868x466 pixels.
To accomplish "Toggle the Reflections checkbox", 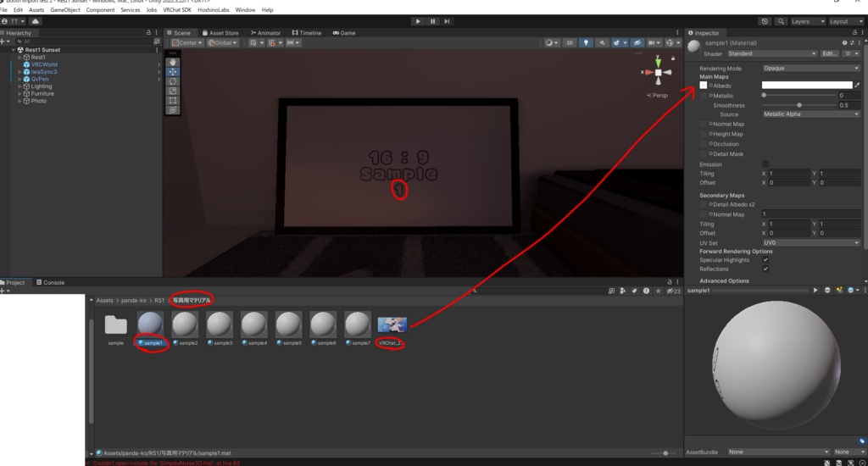I will pyautogui.click(x=765, y=269).
